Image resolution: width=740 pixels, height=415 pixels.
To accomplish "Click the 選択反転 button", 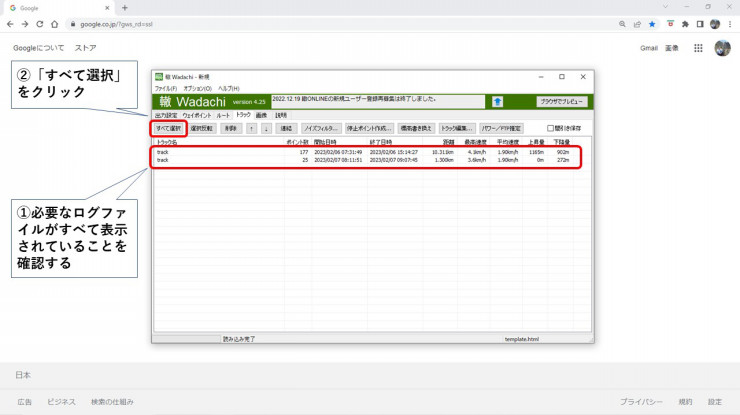I will click(202, 128).
